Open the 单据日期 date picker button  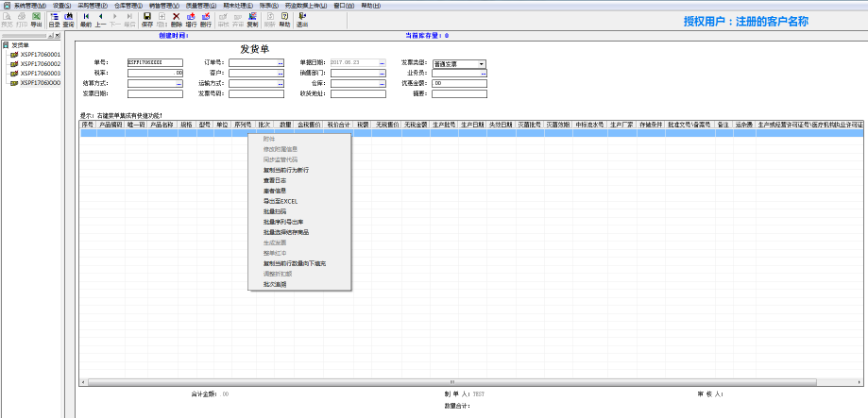click(x=382, y=63)
